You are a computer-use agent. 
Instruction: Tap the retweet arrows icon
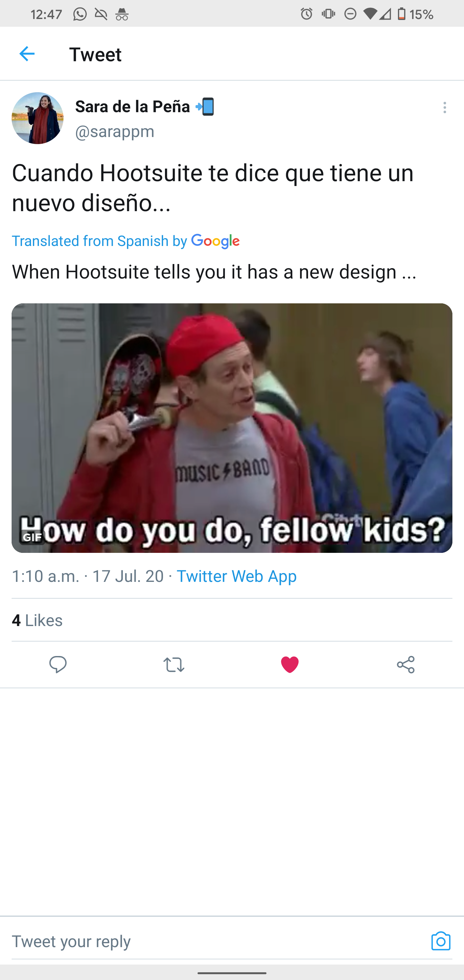pyautogui.click(x=174, y=665)
